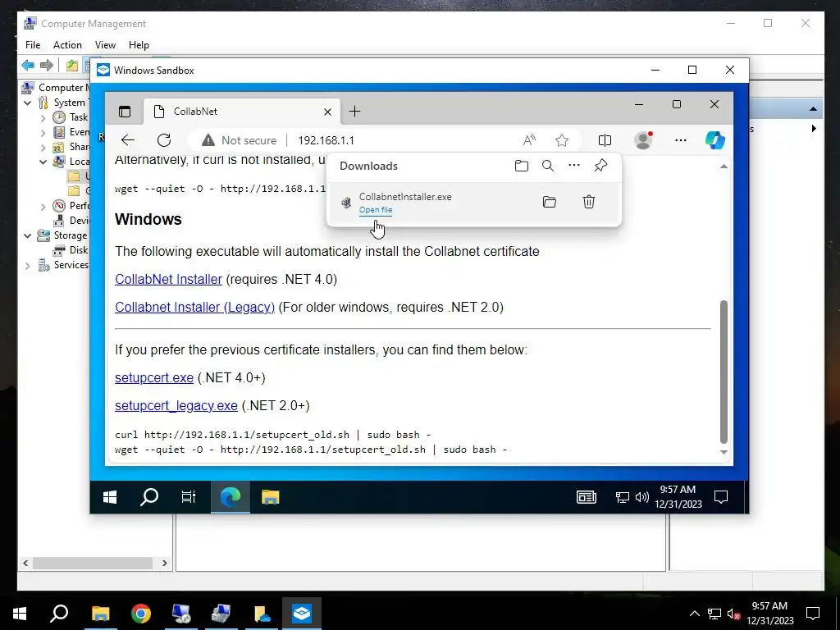Screen dimensions: 840x630
Task: Open File Explorer in Sandbox taskbar
Action: point(270,497)
